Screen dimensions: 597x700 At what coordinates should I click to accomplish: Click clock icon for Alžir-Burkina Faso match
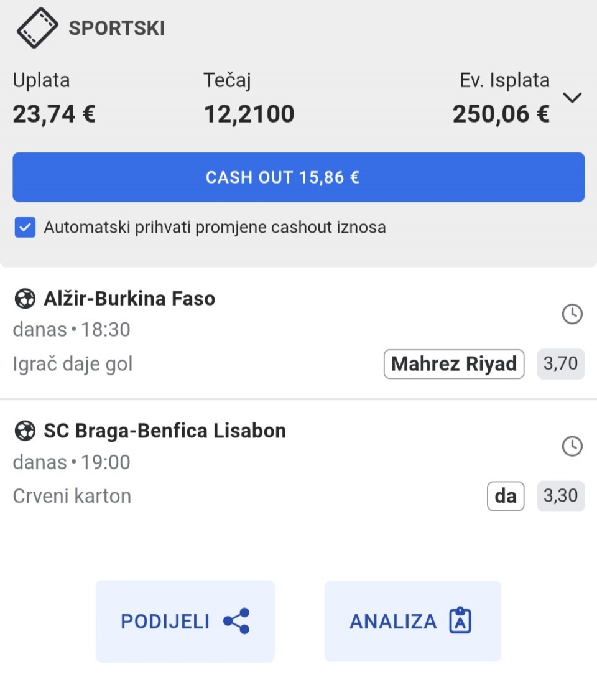pos(572,315)
